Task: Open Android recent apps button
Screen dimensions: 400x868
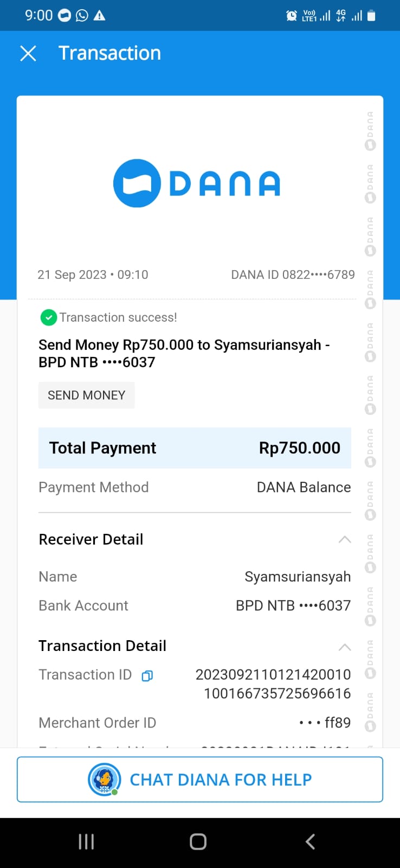Action: point(86,841)
